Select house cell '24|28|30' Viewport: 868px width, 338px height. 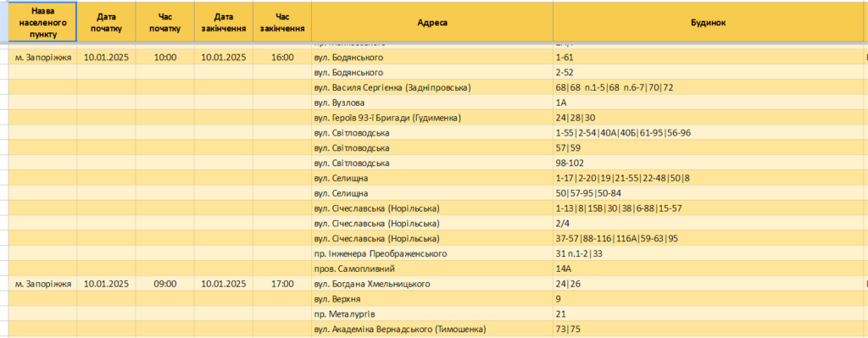[708, 118]
